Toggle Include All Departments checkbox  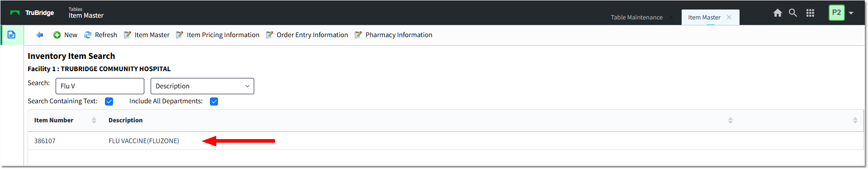point(214,101)
